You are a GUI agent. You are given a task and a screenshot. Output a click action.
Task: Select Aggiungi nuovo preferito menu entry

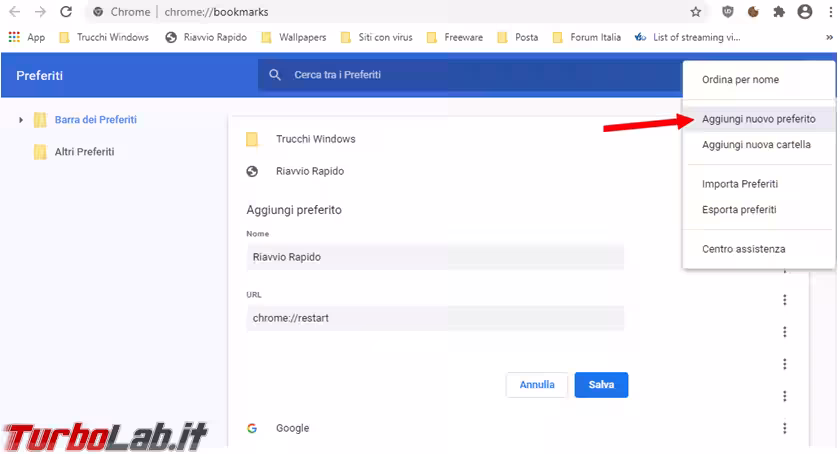(758, 119)
